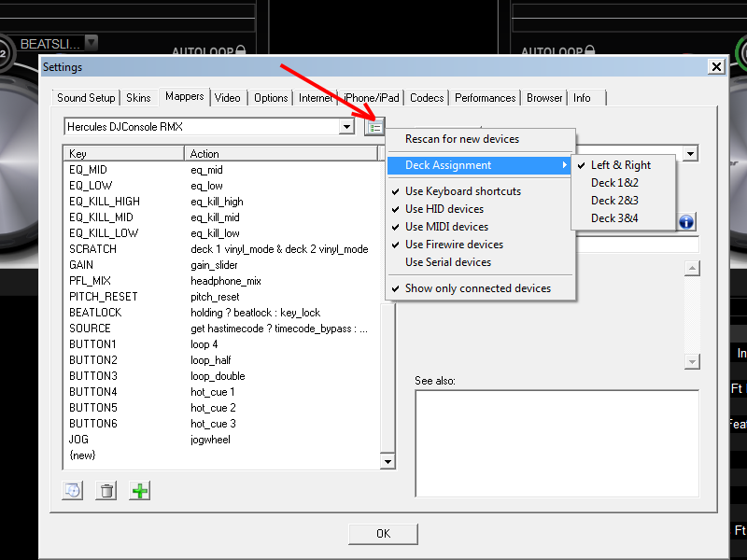
Task: Open the Codecs tab
Action: coord(427,98)
